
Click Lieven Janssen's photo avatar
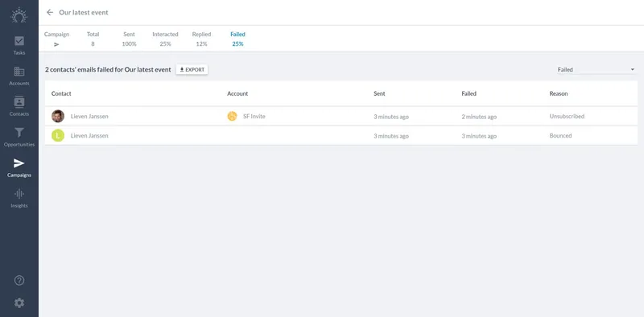[x=58, y=116]
